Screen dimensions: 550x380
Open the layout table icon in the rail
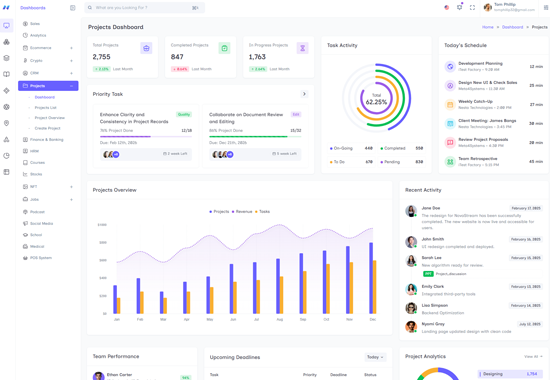point(6,172)
